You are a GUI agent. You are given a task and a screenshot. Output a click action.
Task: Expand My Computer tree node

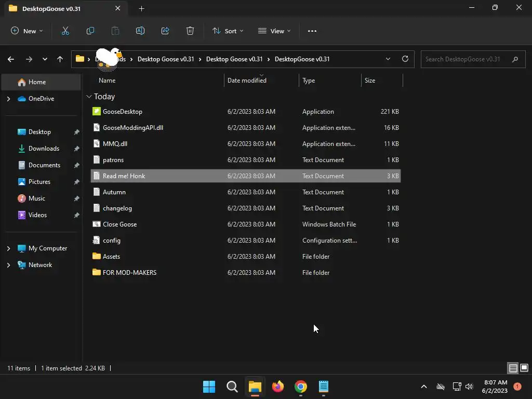tap(8, 248)
